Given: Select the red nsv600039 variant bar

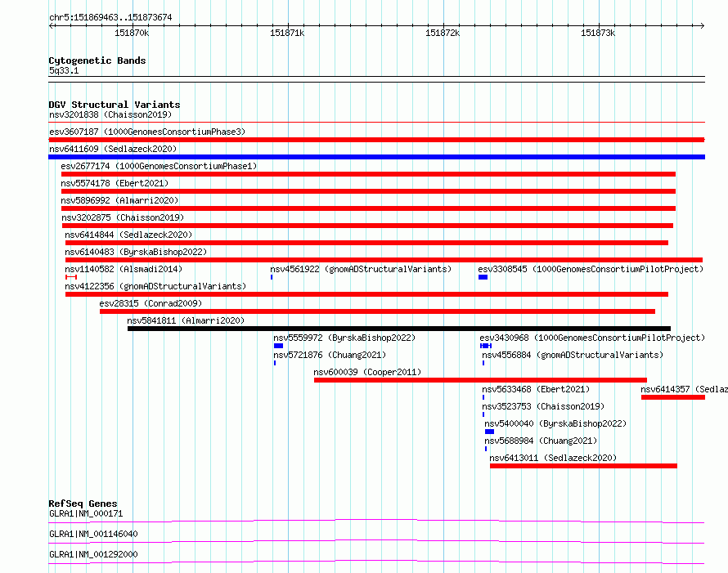Looking at the screenshot, I should 480,380.
